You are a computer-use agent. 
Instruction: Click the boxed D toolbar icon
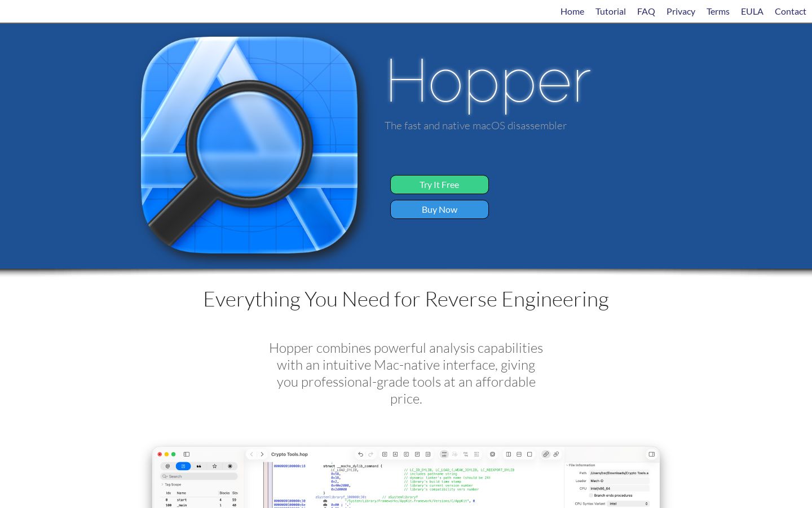(385, 454)
